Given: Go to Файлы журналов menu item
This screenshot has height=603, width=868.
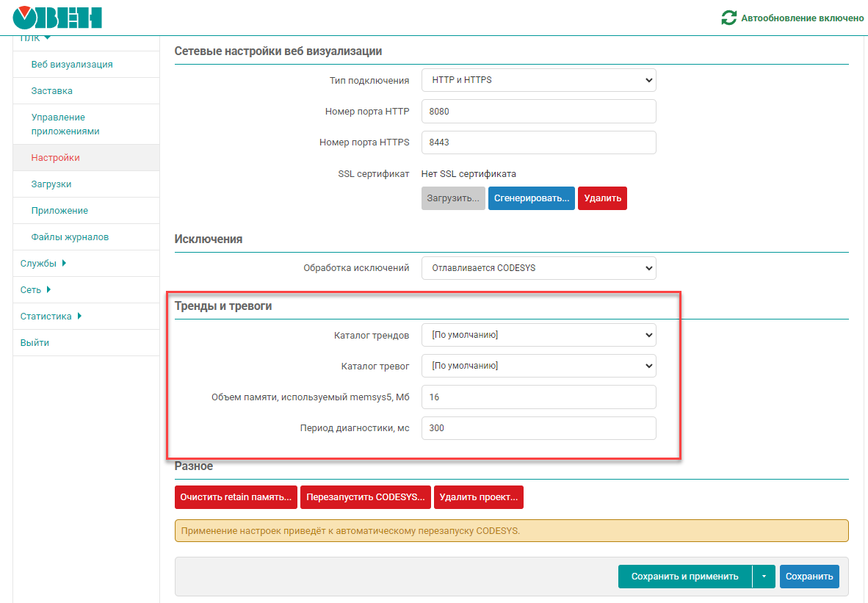Looking at the screenshot, I should [70, 237].
